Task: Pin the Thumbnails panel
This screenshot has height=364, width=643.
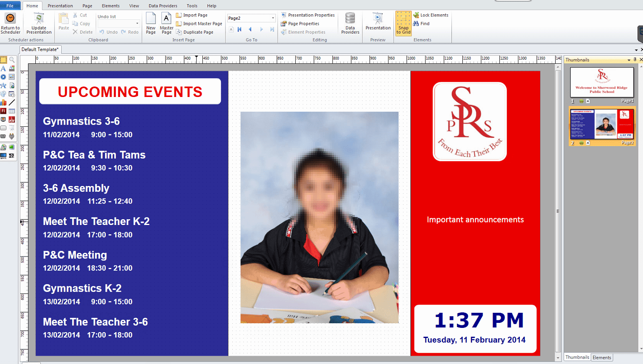Action: coord(635,60)
